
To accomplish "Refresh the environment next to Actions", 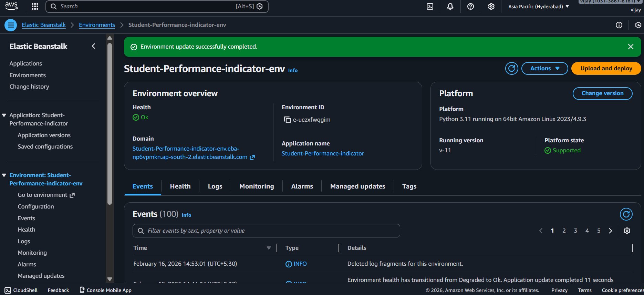I will click(511, 69).
